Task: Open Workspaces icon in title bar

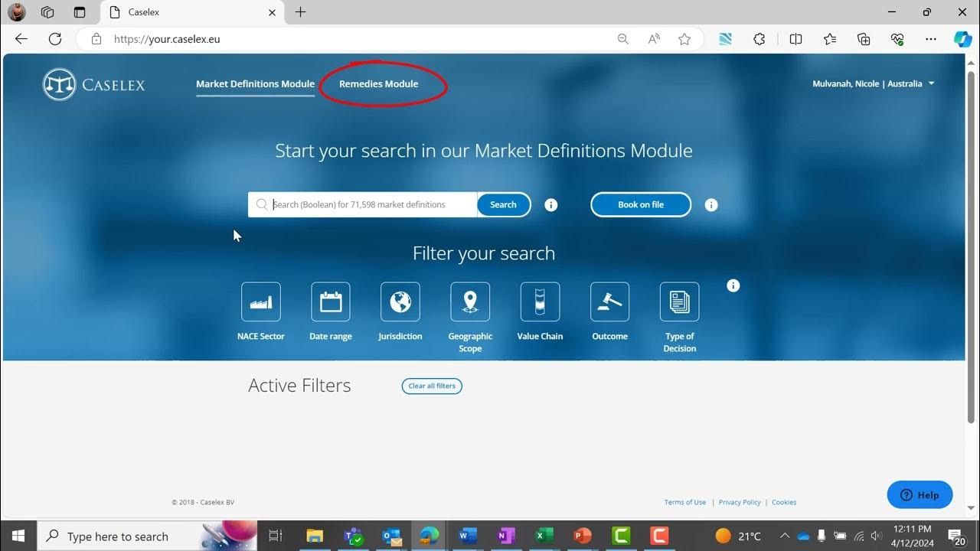Action: click(x=47, y=12)
